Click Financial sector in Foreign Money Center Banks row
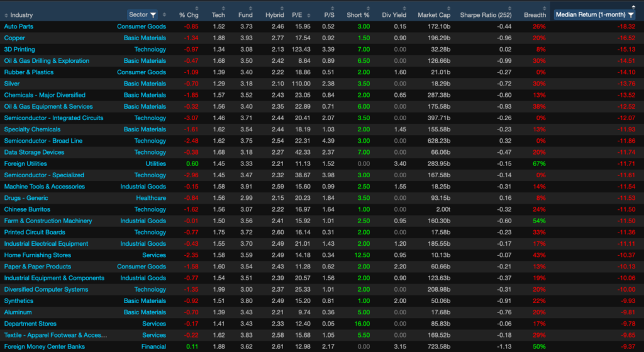The height and width of the screenshot is (352, 644). point(153,347)
